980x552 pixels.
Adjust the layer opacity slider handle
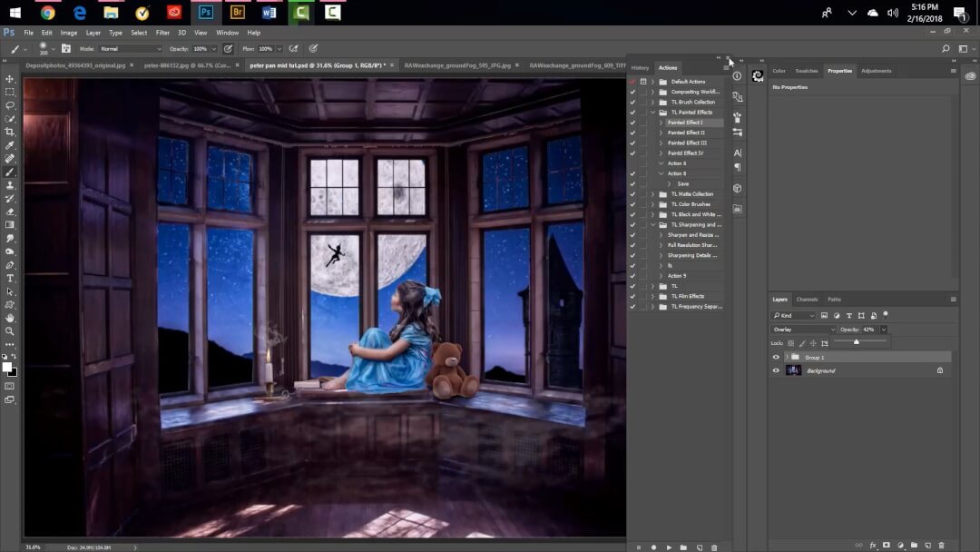click(857, 342)
